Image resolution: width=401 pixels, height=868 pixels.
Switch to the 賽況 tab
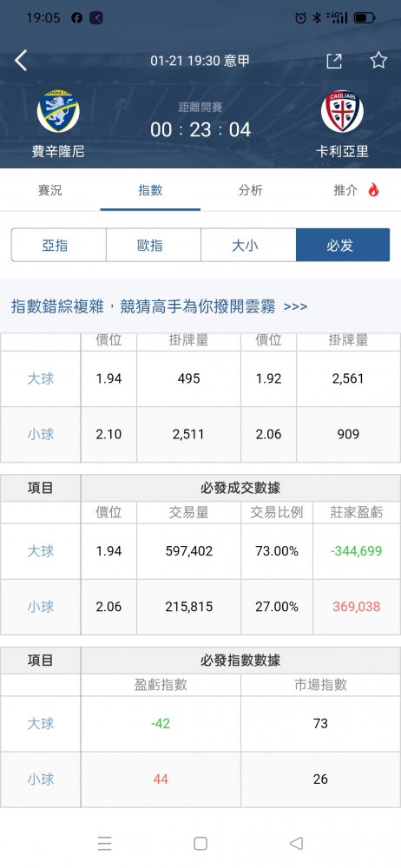49,190
